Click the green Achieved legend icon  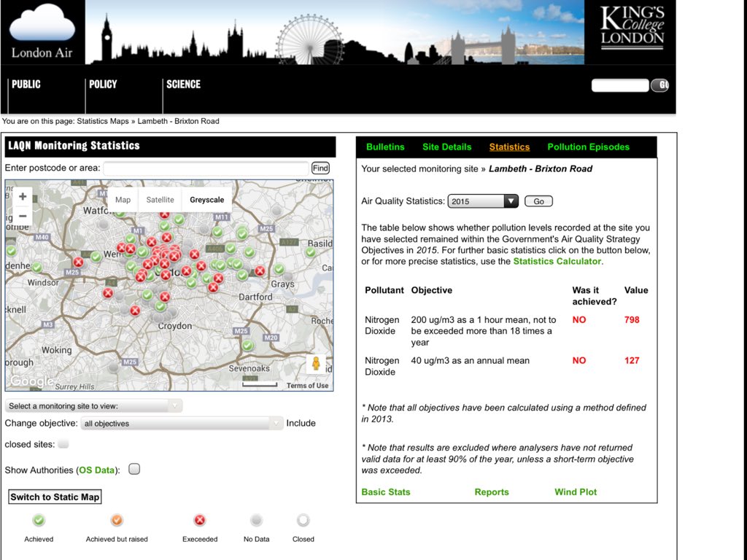tap(39, 521)
